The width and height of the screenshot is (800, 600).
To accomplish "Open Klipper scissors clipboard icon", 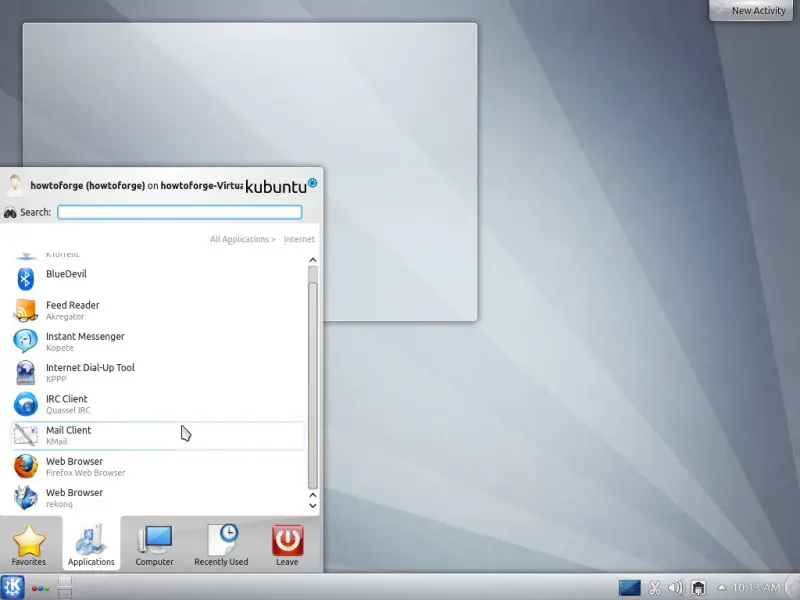I will 655,588.
